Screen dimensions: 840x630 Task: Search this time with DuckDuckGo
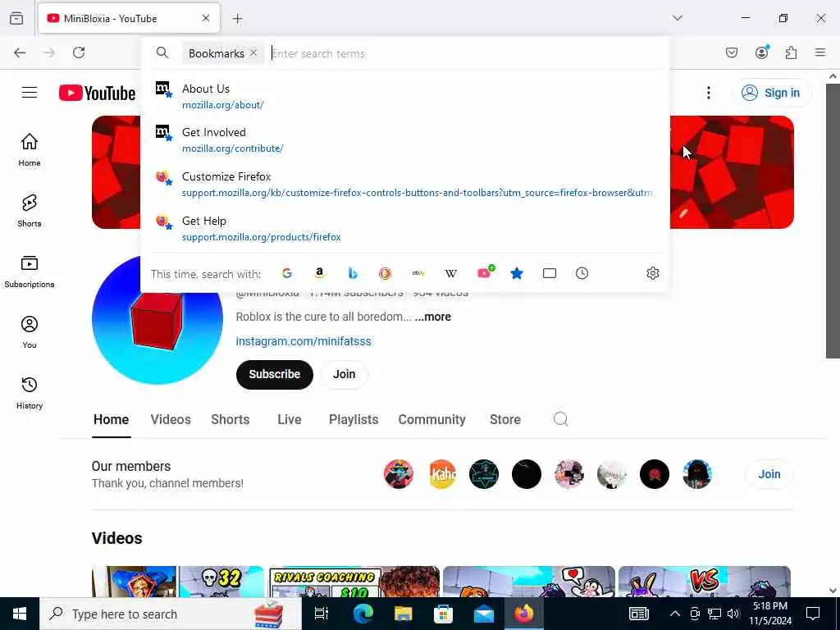(386, 273)
